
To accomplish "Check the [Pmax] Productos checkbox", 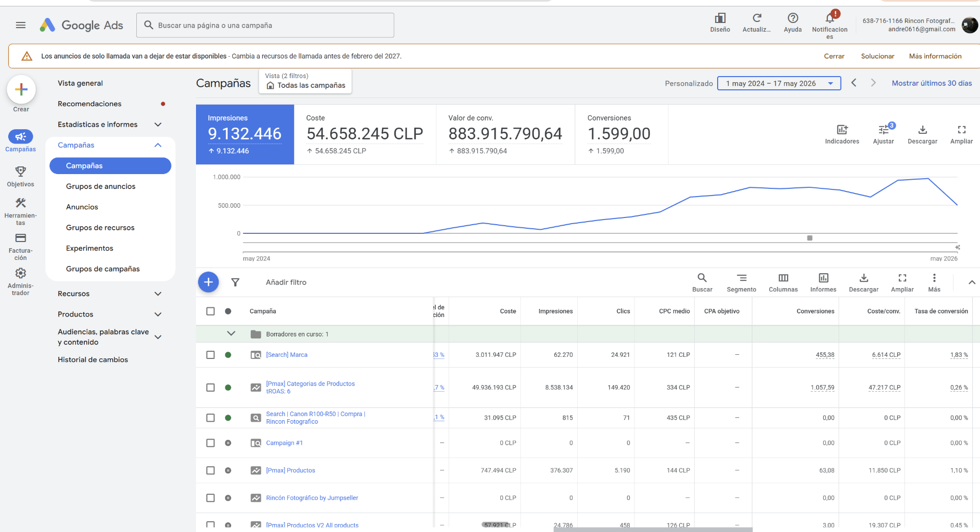I will (210, 470).
